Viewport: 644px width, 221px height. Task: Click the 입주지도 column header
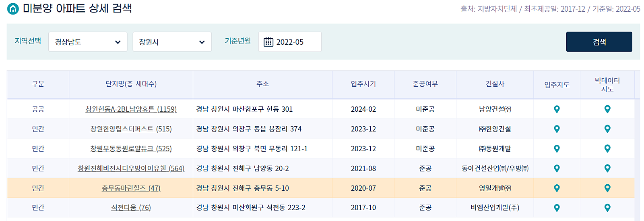557,85
